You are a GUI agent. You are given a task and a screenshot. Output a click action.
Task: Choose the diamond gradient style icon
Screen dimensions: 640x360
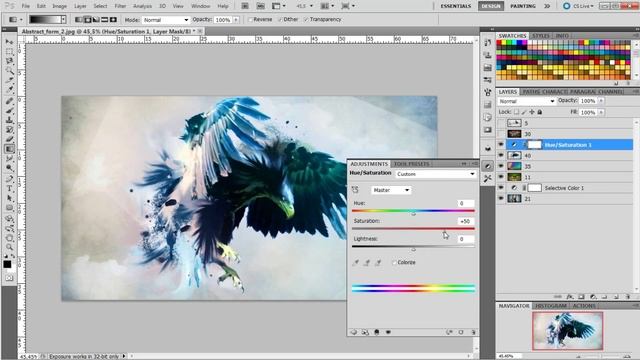pyautogui.click(x=113, y=20)
